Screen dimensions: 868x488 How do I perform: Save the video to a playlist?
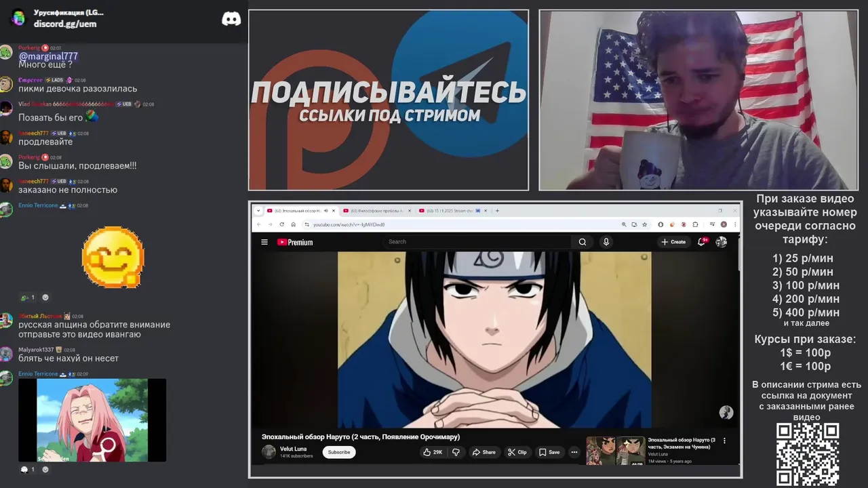(x=549, y=452)
